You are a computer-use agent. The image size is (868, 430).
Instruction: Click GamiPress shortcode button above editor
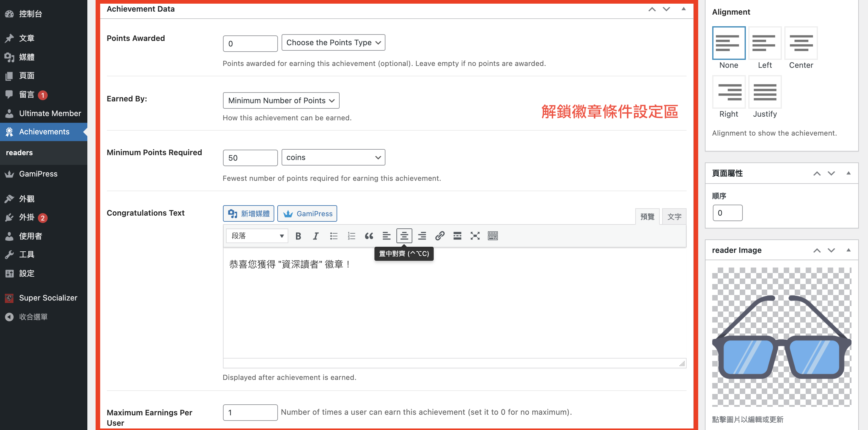point(307,214)
